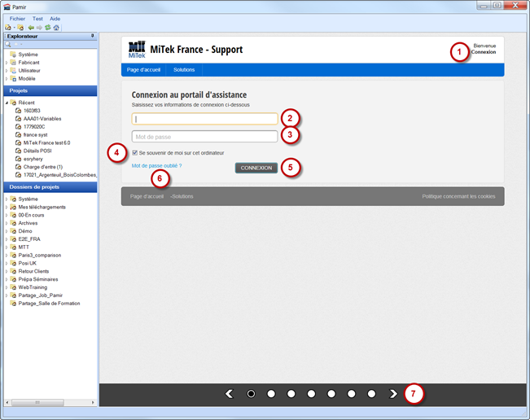Click the WebTraining folder icon

pyautogui.click(x=13, y=287)
